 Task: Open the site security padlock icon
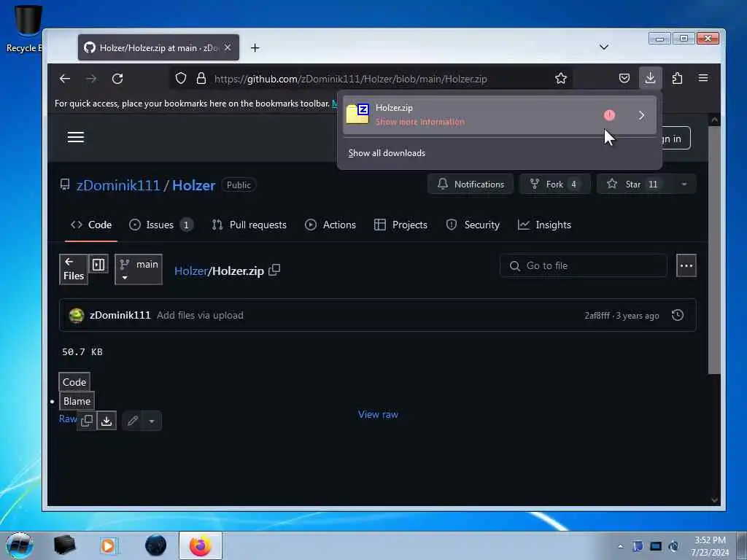tap(201, 78)
